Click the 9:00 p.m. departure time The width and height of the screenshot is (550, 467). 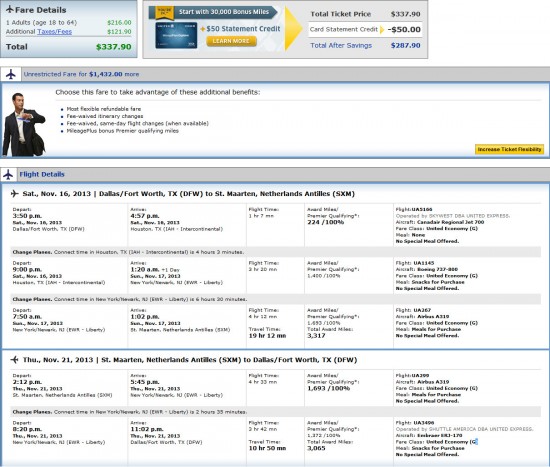[x=27, y=269]
